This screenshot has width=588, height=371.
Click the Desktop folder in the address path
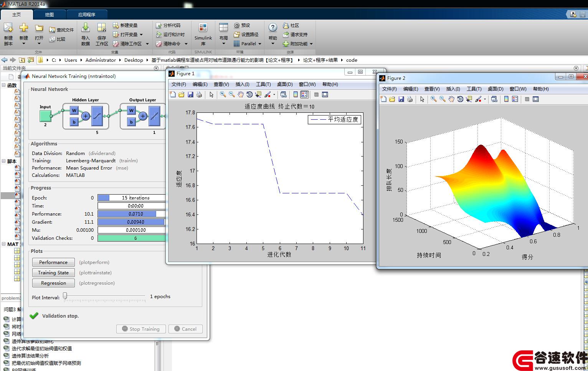click(134, 60)
